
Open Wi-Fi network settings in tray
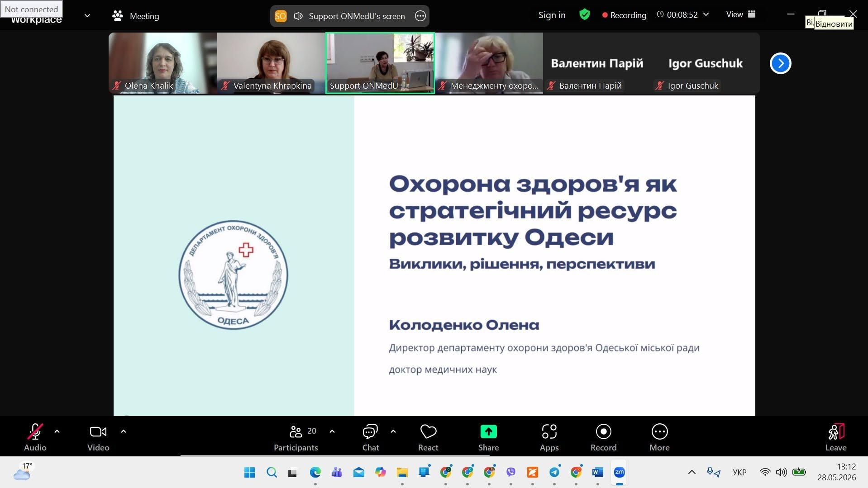pos(764,472)
